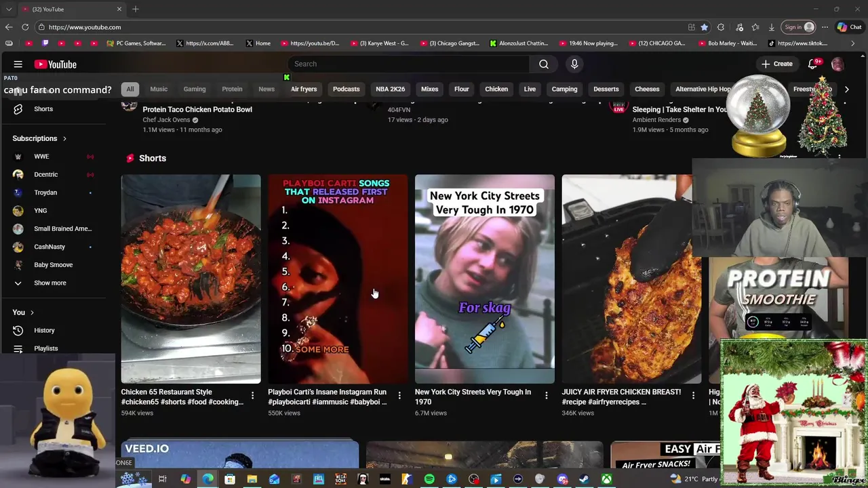The height and width of the screenshot is (488, 868).
Task: Click the search magnifier button
Action: 544,64
